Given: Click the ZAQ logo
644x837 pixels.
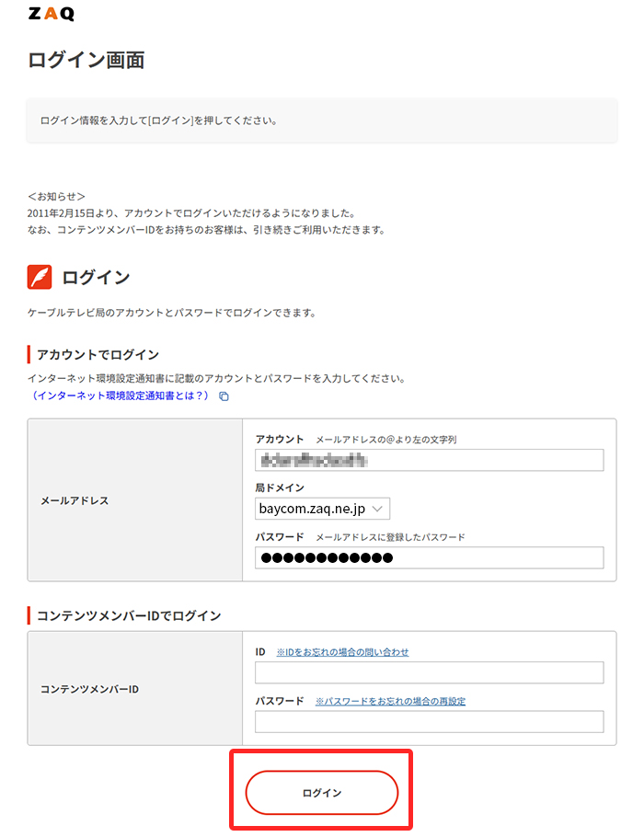Looking at the screenshot, I should [52, 14].
